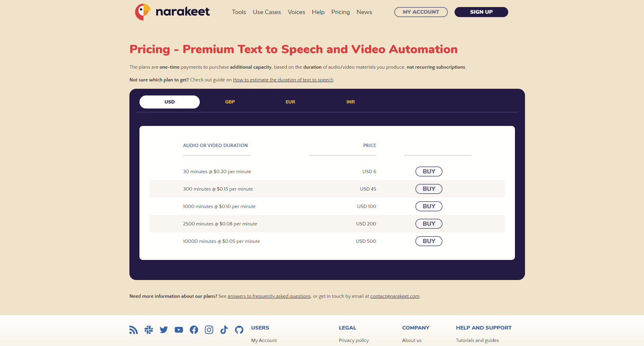Open the Use Cases menu item
Image resolution: width=644 pixels, height=346 pixels.
pos(267,12)
